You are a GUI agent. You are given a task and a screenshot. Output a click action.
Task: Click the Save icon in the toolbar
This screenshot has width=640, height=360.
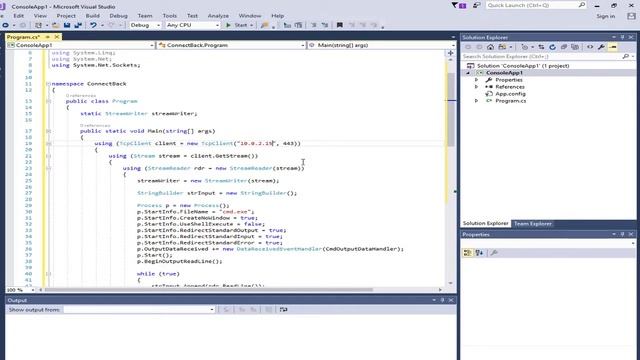coord(67,25)
